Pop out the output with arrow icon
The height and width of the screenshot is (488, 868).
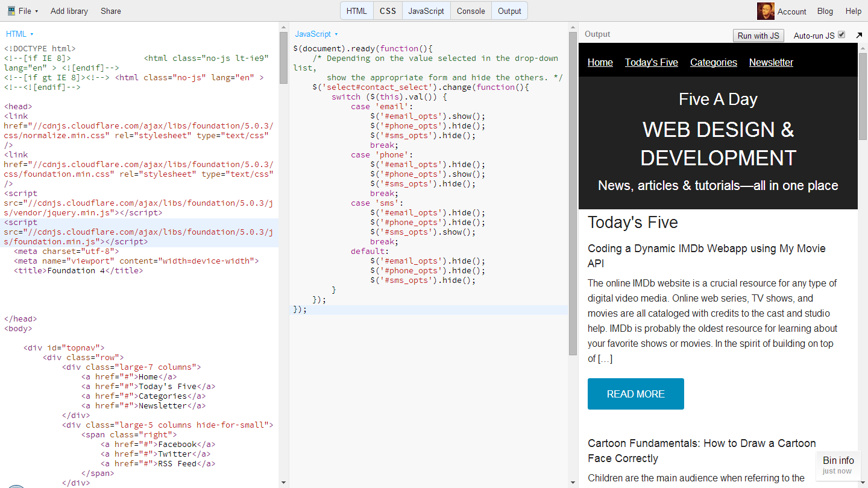859,36
